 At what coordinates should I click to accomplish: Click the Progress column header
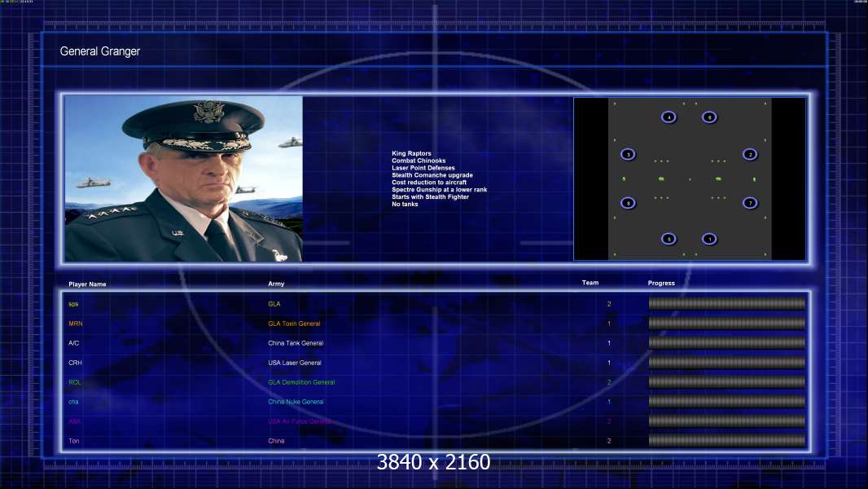click(661, 283)
